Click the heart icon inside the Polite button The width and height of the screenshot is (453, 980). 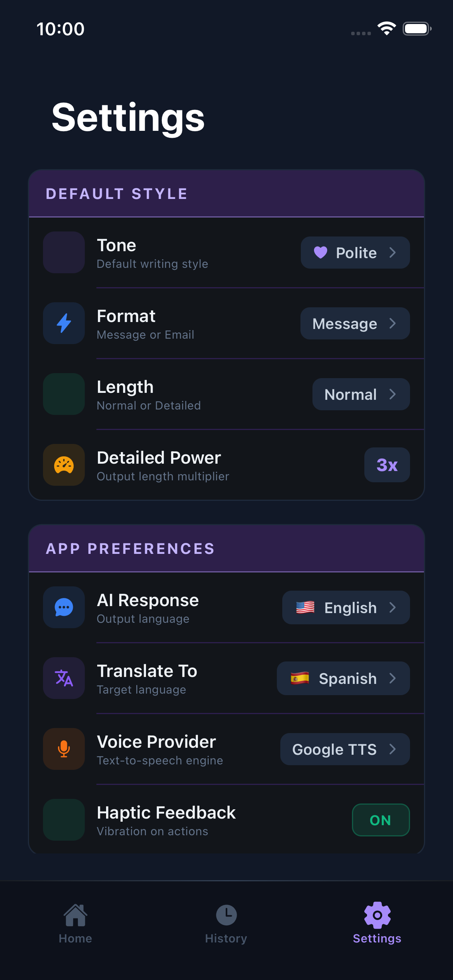[x=321, y=253]
